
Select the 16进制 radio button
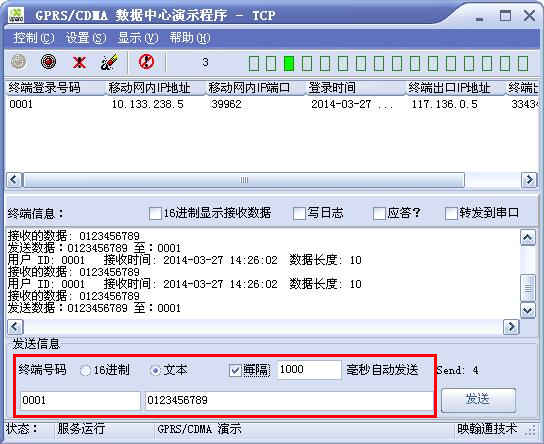(x=85, y=370)
